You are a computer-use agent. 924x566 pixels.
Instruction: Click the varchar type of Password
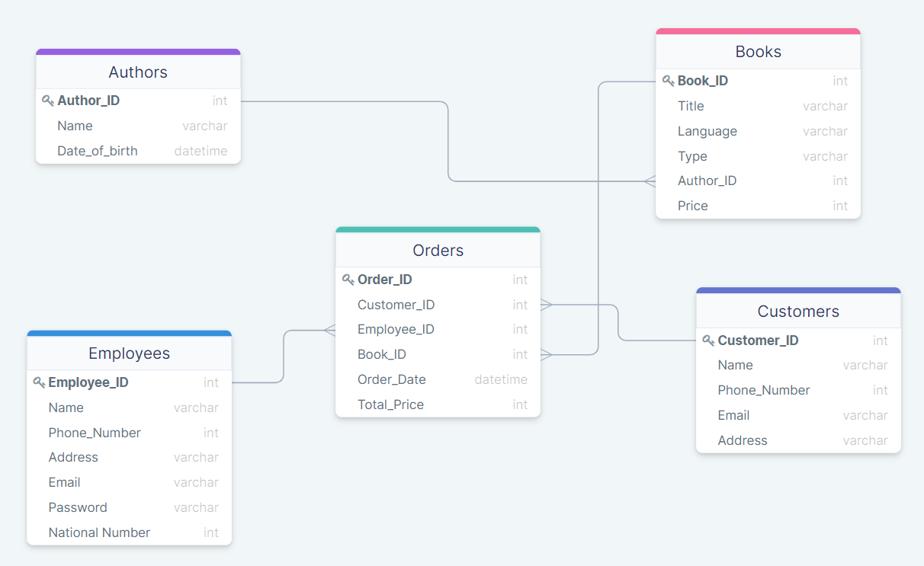tap(196, 507)
